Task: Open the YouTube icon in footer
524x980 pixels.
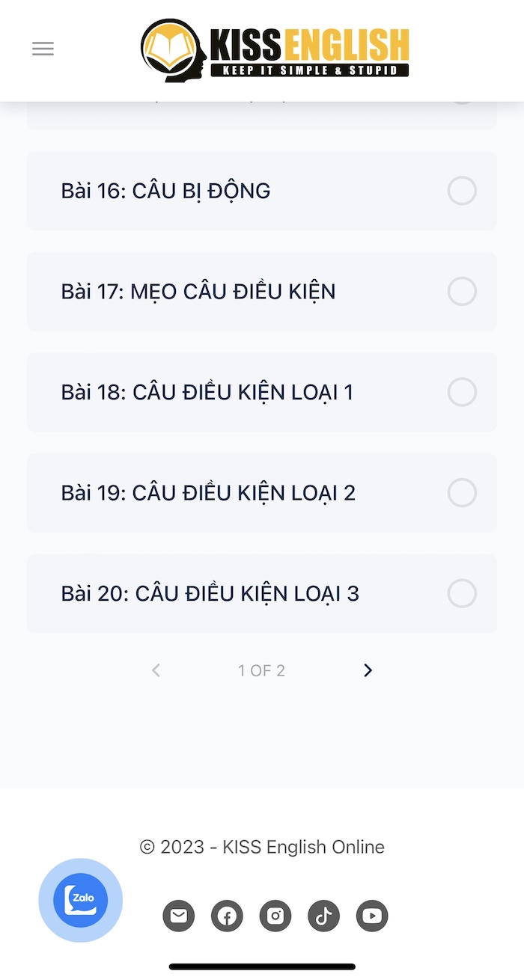Action: tap(372, 916)
